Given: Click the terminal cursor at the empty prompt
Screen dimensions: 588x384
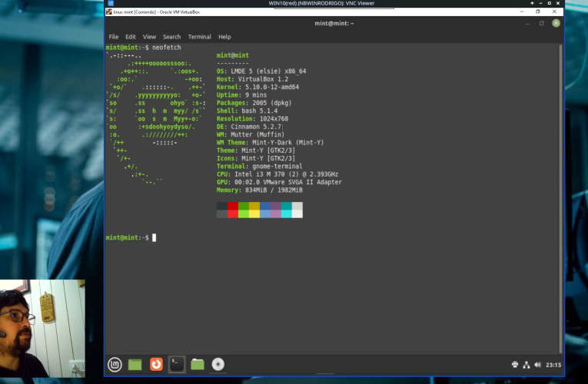Looking at the screenshot, I should [154, 237].
